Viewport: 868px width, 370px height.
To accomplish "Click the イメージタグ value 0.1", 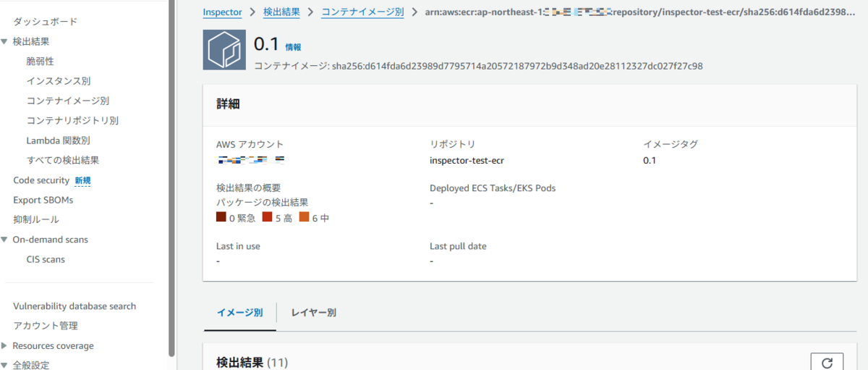I will click(x=650, y=161).
